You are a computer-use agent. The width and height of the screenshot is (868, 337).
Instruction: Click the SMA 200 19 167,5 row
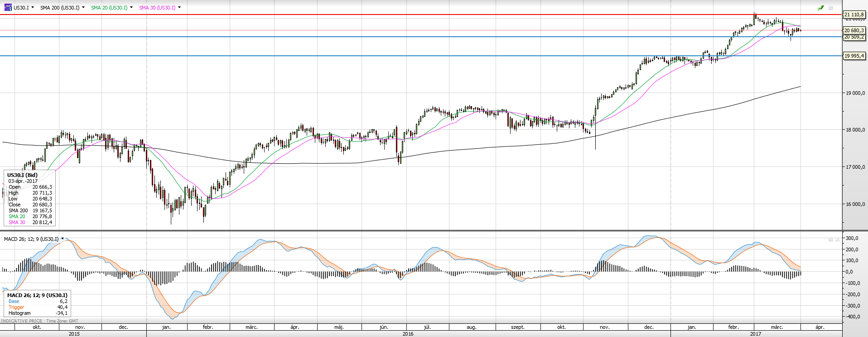pos(30,210)
